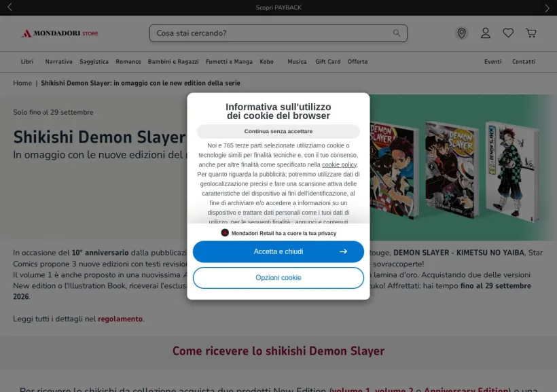Open the store locator pin icon

coord(461,33)
